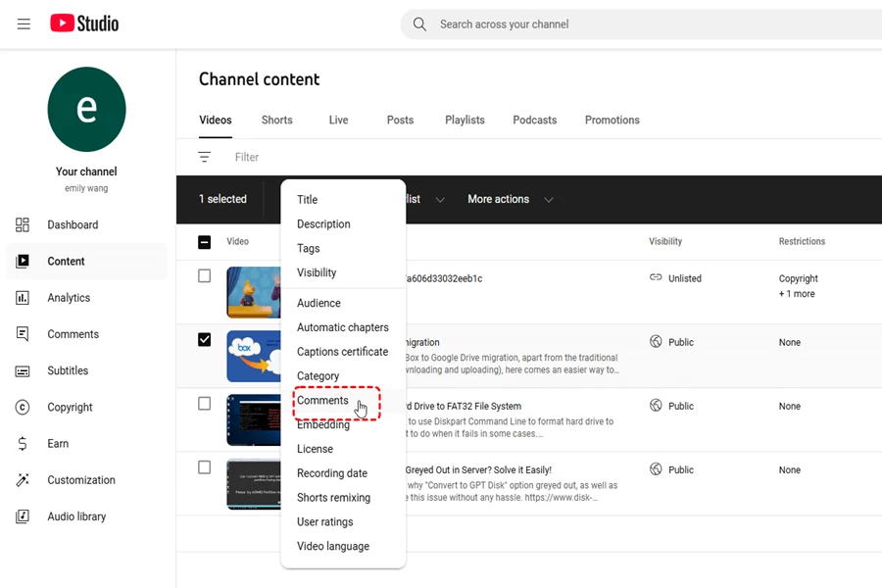Go to the Podcasts tab
The width and height of the screenshot is (882, 588).
tap(535, 120)
